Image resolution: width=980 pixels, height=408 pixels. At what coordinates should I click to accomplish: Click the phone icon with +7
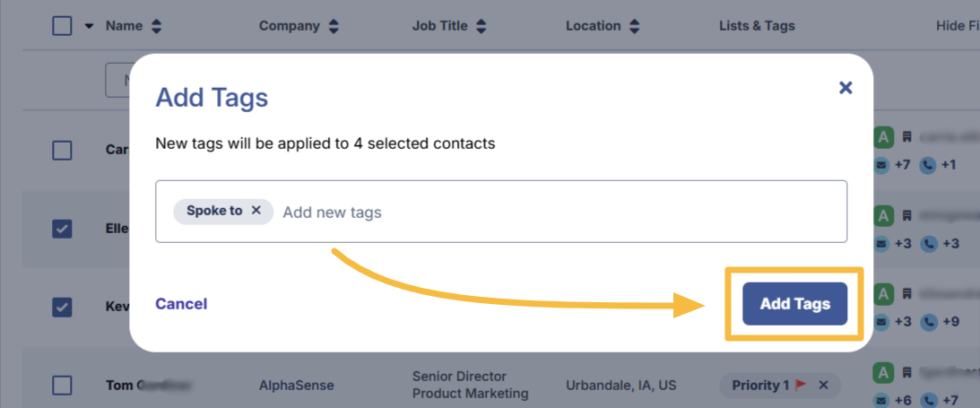928,400
